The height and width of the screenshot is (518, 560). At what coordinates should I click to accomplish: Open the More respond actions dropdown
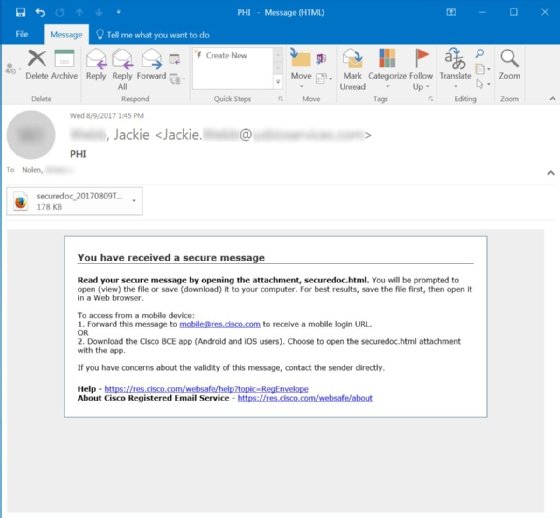[x=177, y=78]
